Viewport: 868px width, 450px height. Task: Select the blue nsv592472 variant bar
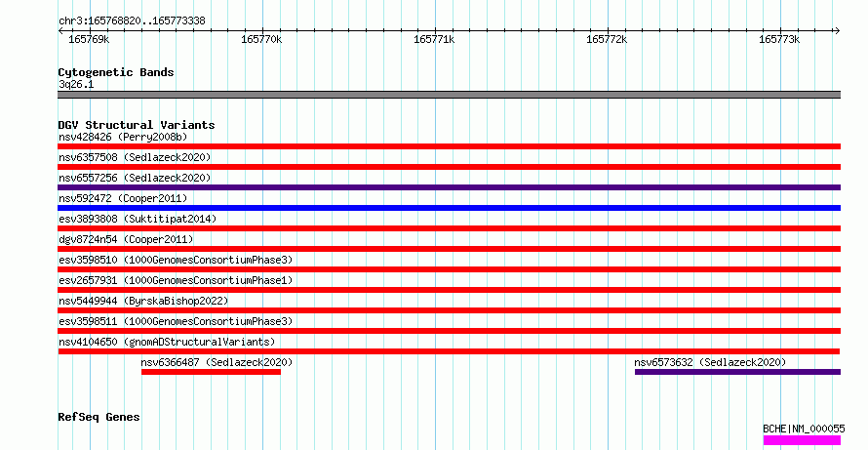tap(449, 208)
